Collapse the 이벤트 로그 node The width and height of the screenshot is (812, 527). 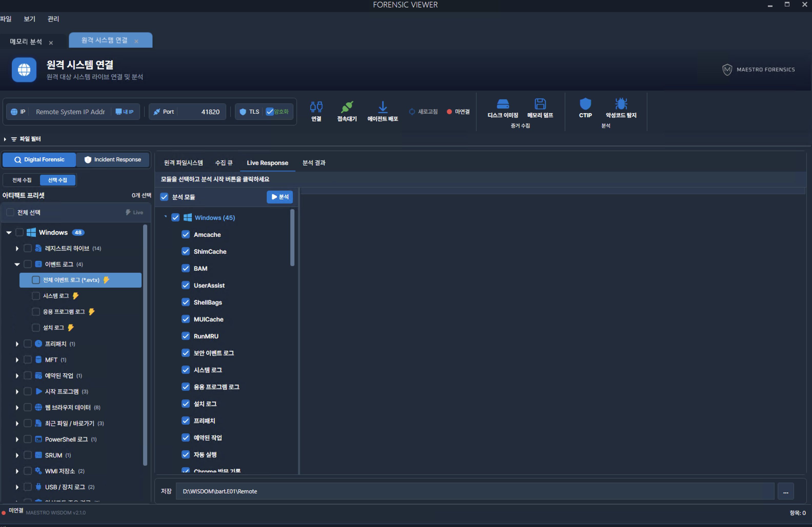pos(17,264)
